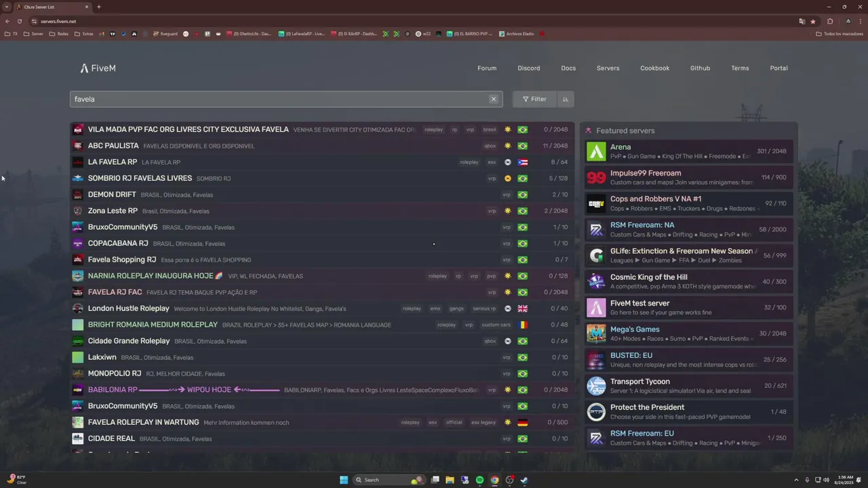Open the sort order menu
This screenshot has width=868, height=488.
565,99
